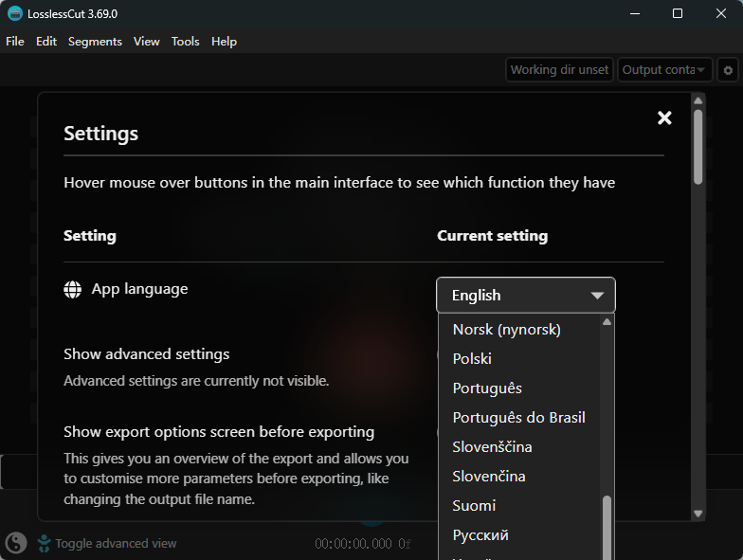
Task: Choose Português do Brasil language
Action: pos(519,417)
